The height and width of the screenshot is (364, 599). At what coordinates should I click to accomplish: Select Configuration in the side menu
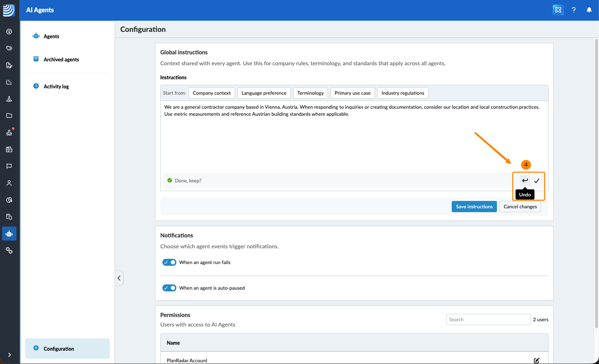[x=67, y=349]
